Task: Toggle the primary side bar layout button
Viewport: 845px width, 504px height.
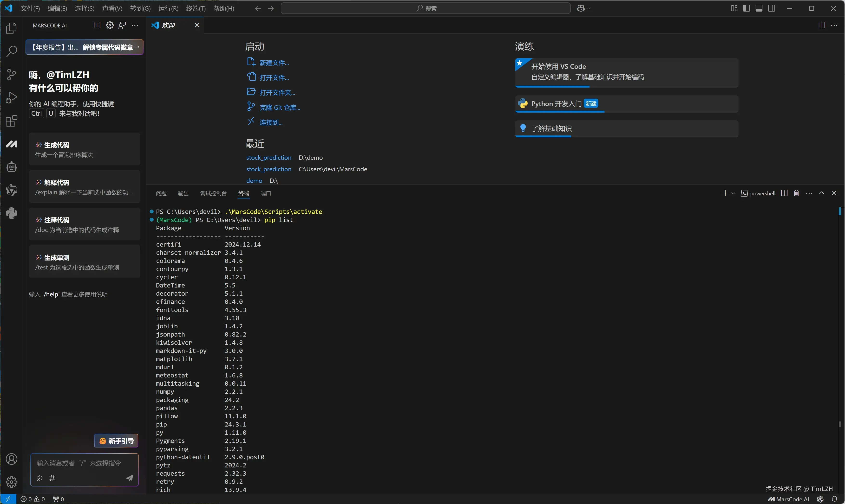Action: tap(747, 8)
